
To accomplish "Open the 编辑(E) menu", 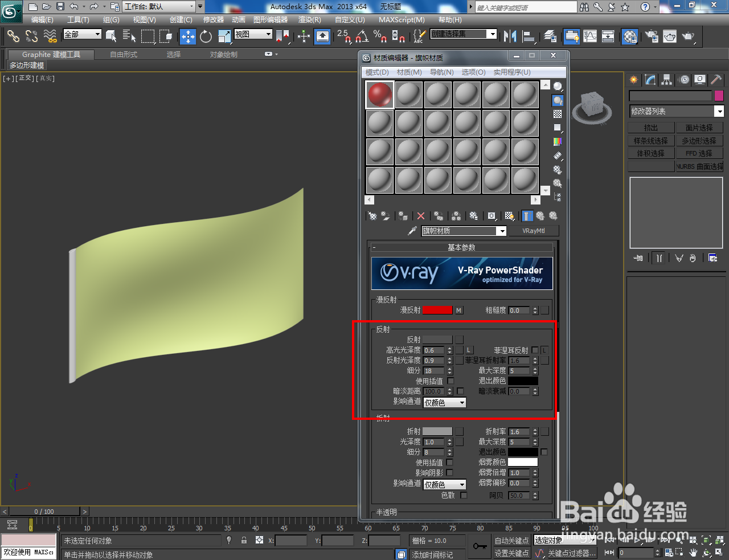I will (x=42, y=19).
